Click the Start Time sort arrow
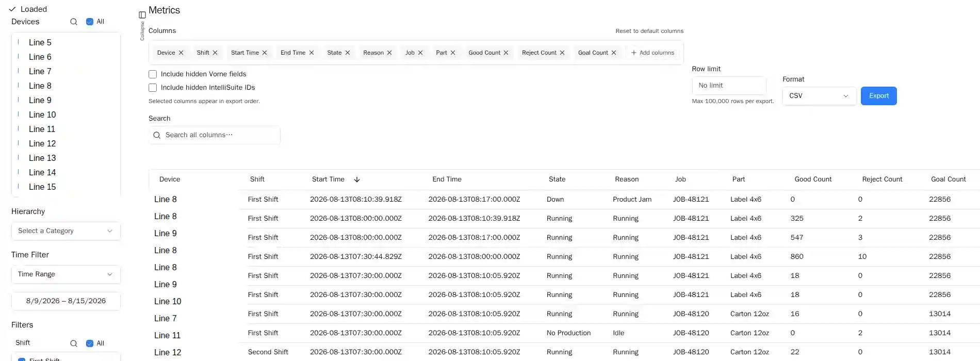 (357, 179)
